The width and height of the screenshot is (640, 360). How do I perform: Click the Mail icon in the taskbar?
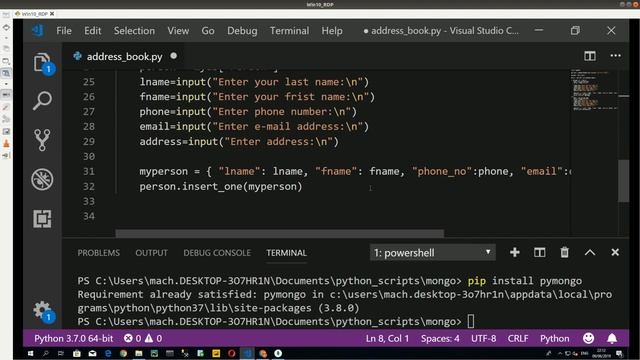point(92,353)
